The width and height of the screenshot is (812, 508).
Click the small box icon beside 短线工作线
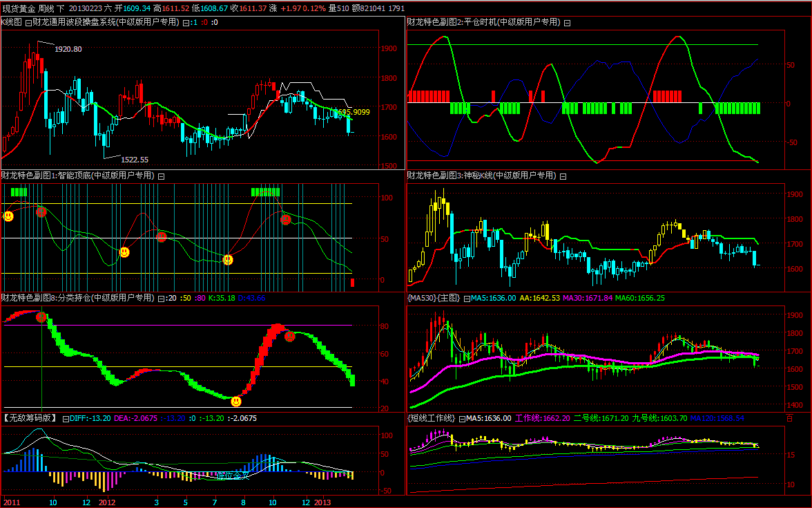[461, 419]
